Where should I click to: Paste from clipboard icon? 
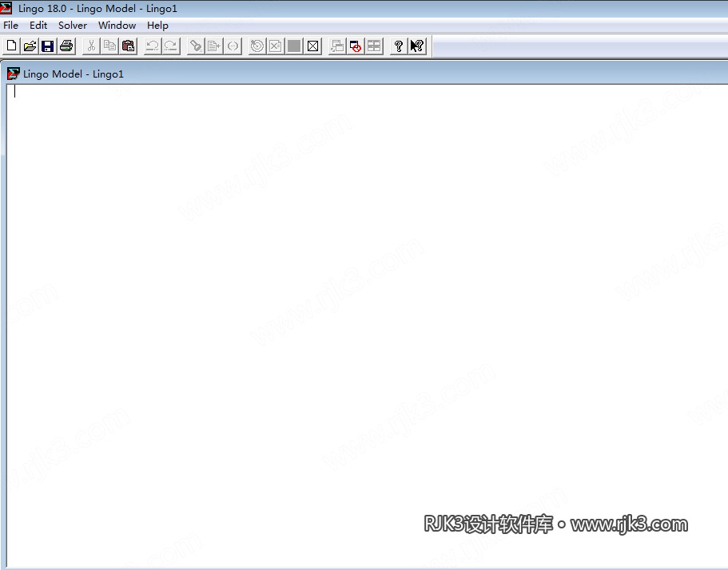(x=128, y=46)
